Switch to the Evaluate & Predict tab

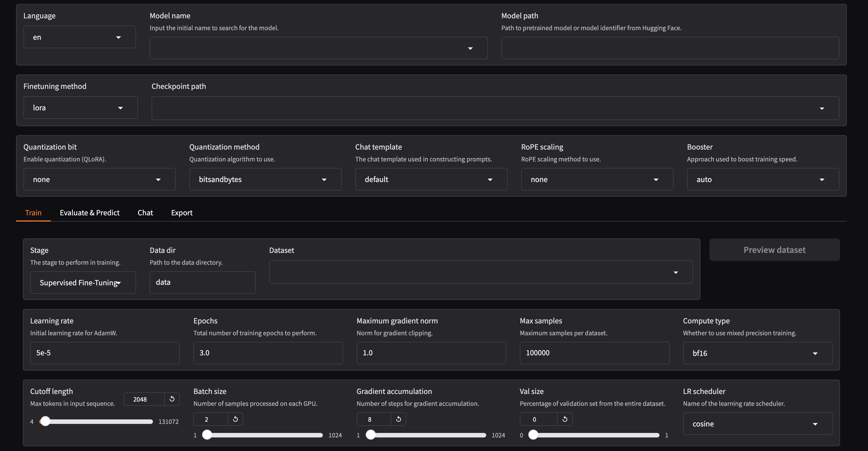[x=90, y=213]
